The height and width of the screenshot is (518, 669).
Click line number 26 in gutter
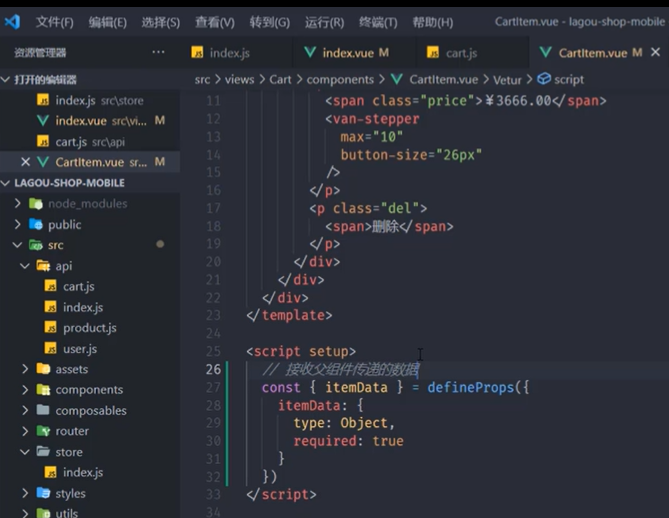tap(213, 369)
